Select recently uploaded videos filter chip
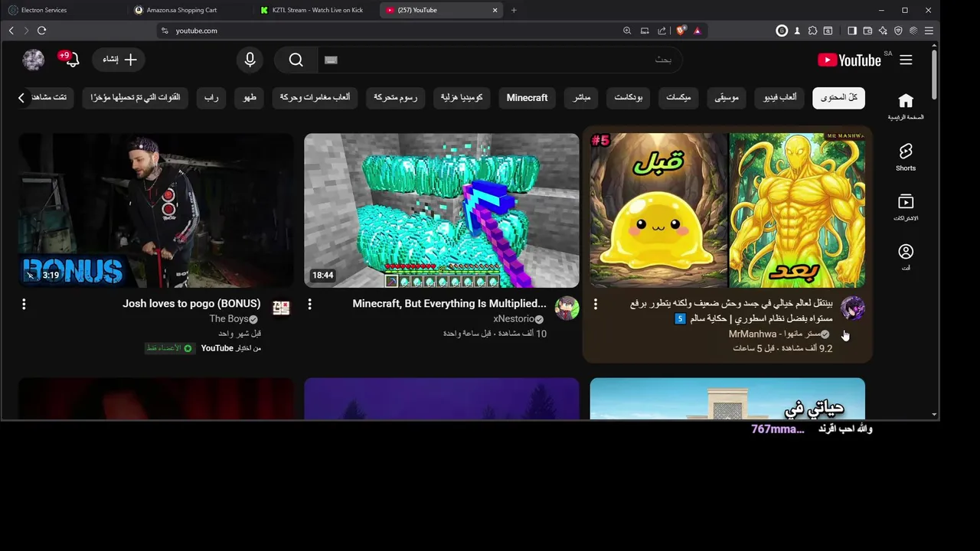The width and height of the screenshot is (980, 551). [135, 97]
